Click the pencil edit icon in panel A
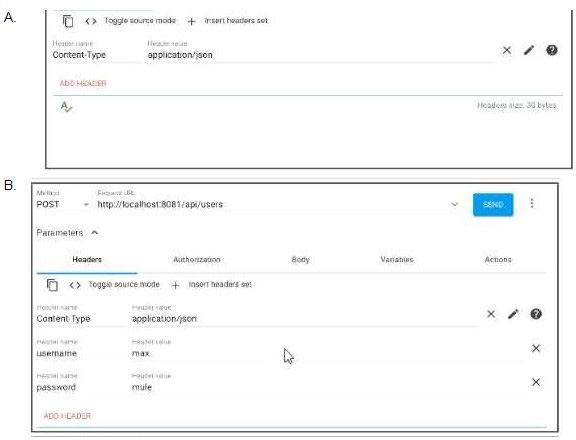Image resolution: width=576 pixels, height=440 pixels. point(529,50)
